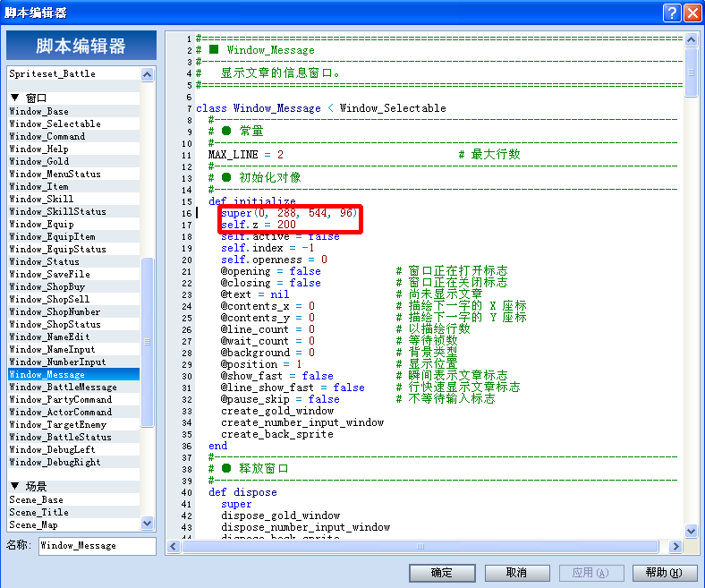Click code editor horizontal scroll left arrow

click(174, 547)
